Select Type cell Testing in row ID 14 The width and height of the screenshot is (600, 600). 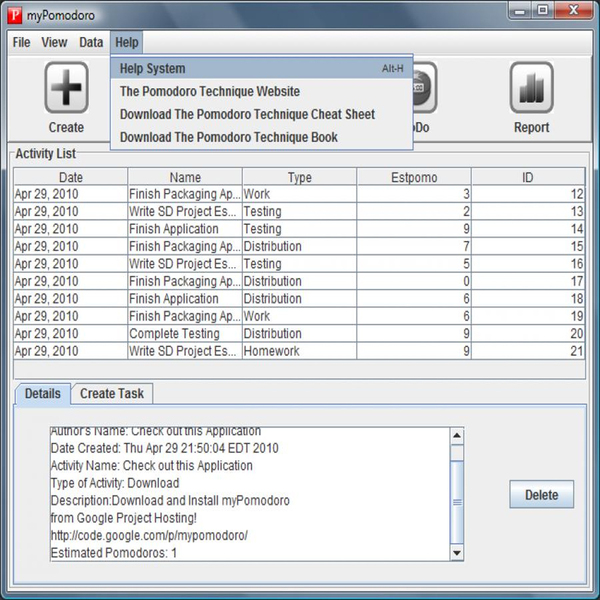pyautogui.click(x=300, y=229)
